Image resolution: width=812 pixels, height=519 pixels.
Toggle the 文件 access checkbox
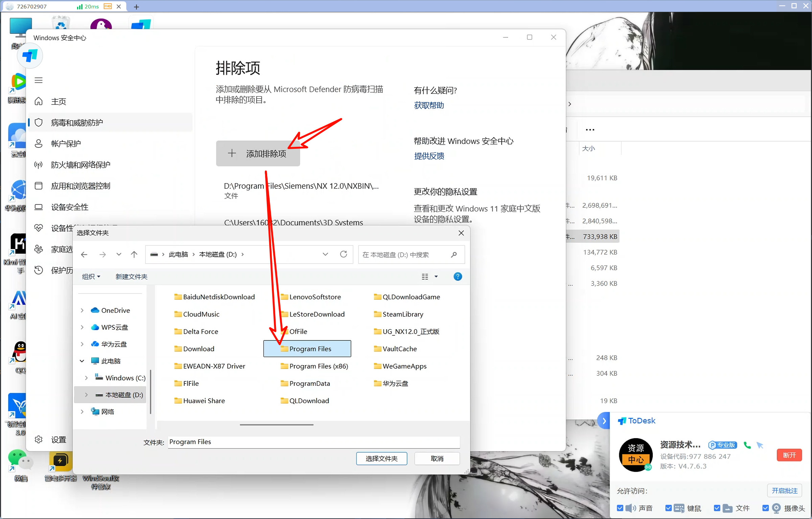pyautogui.click(x=717, y=508)
